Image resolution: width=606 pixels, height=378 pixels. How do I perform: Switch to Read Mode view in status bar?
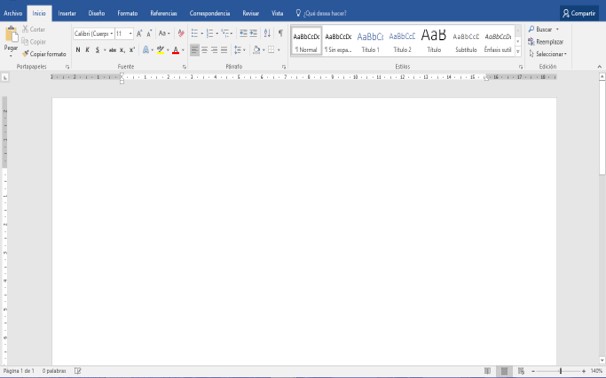point(487,371)
